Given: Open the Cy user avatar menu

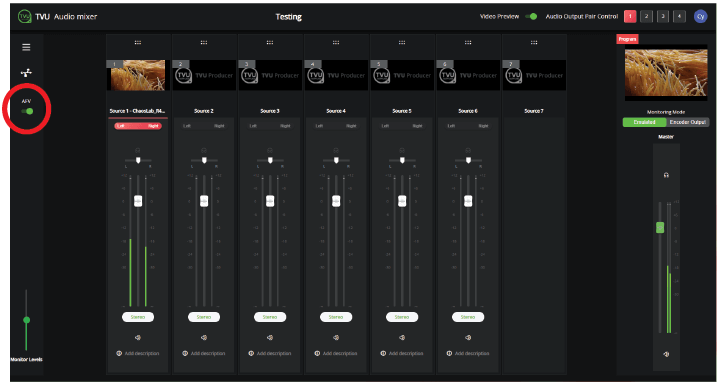Looking at the screenshot, I should pos(701,17).
